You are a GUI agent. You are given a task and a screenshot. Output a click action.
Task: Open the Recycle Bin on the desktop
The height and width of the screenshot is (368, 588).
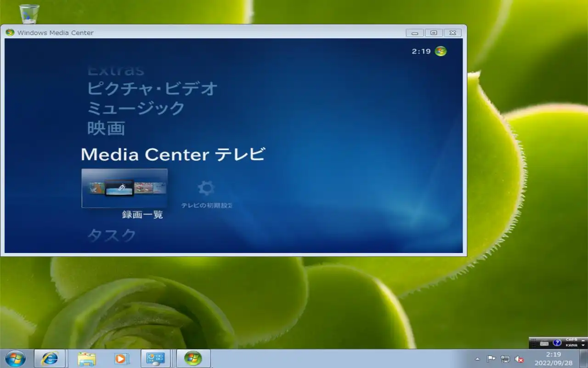tap(30, 14)
